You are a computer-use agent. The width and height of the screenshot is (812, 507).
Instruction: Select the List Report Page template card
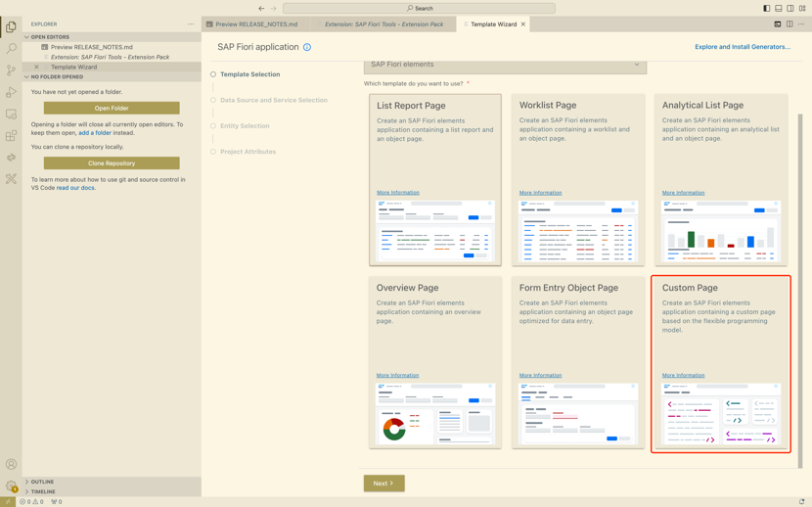pos(435,180)
